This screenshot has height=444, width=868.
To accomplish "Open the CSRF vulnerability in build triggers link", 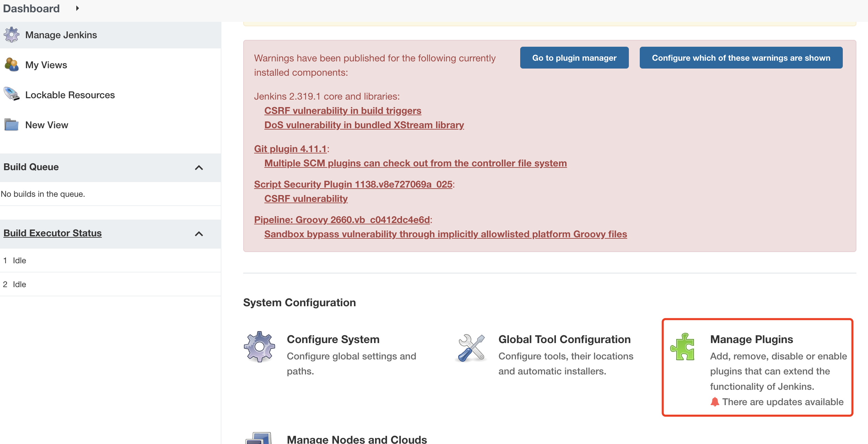I will tap(343, 110).
